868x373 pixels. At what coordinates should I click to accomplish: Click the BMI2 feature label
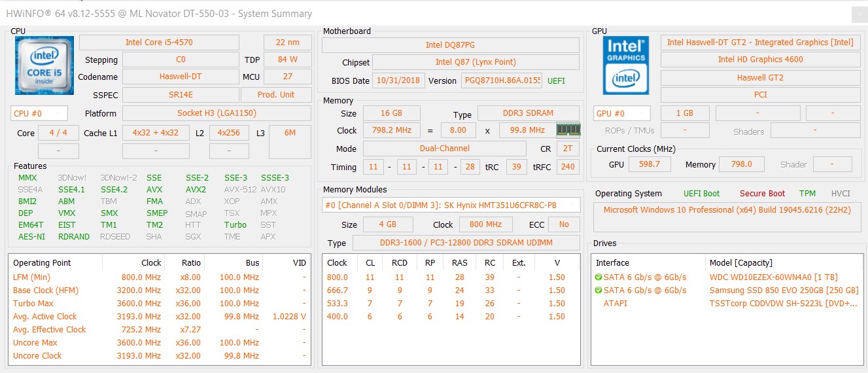27,202
